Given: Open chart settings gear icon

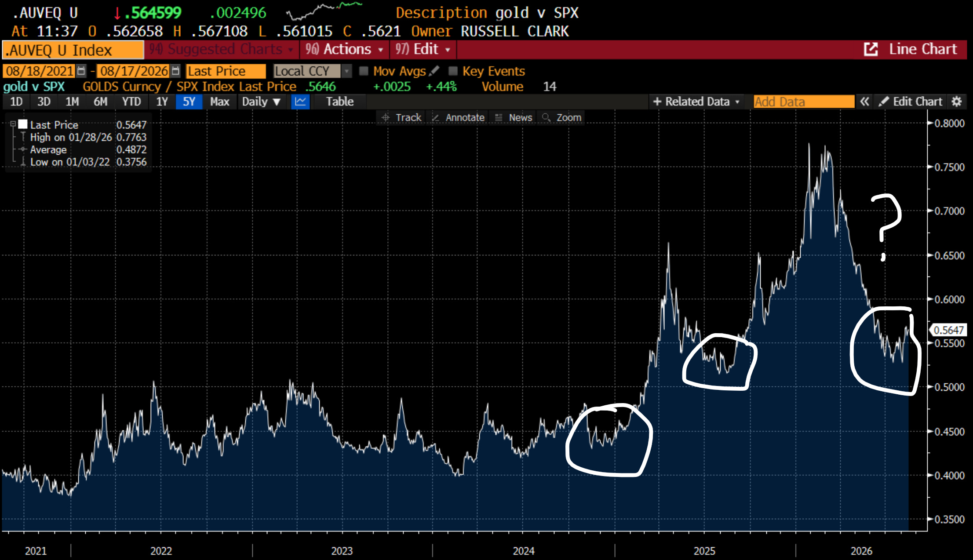Looking at the screenshot, I should click(956, 102).
